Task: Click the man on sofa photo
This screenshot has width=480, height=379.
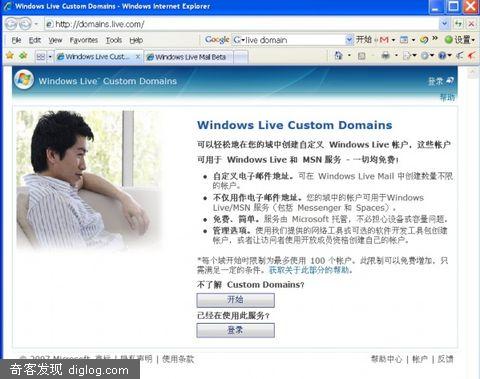Action: pyautogui.click(x=90, y=180)
